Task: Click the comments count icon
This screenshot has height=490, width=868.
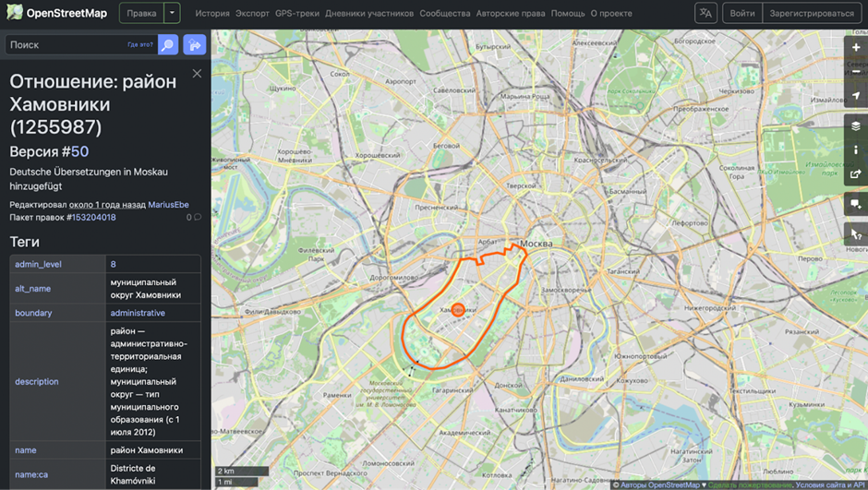Action: pos(198,218)
